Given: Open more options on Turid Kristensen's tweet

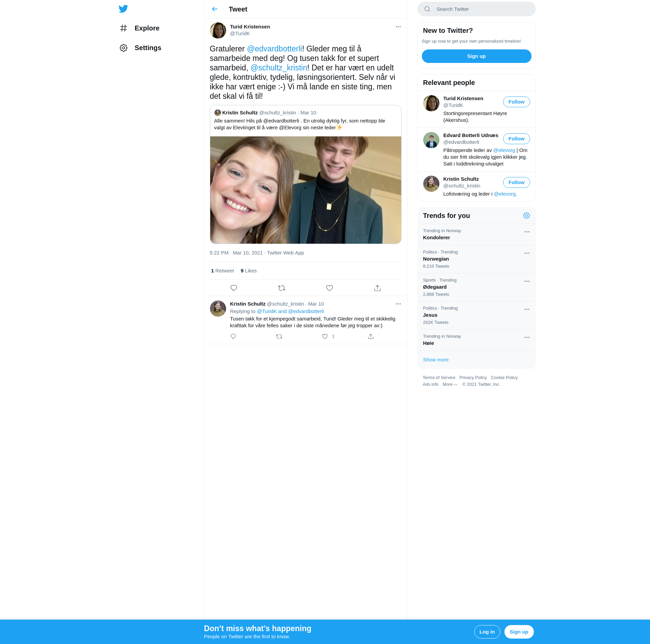Looking at the screenshot, I should tap(398, 27).
